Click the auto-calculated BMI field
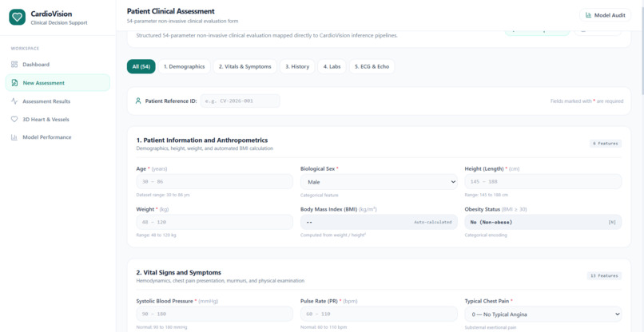 [x=379, y=222]
